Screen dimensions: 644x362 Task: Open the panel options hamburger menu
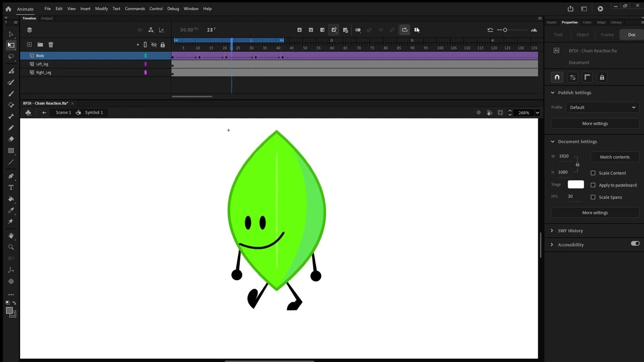(540, 19)
